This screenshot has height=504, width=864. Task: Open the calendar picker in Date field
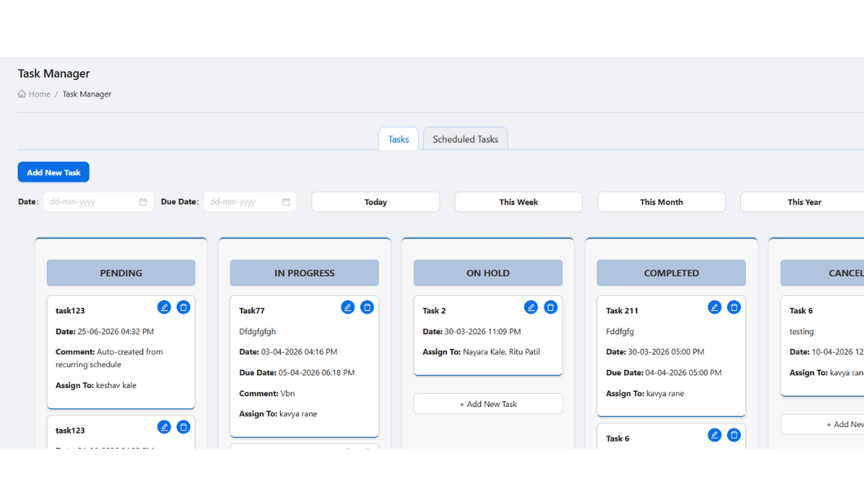[143, 202]
